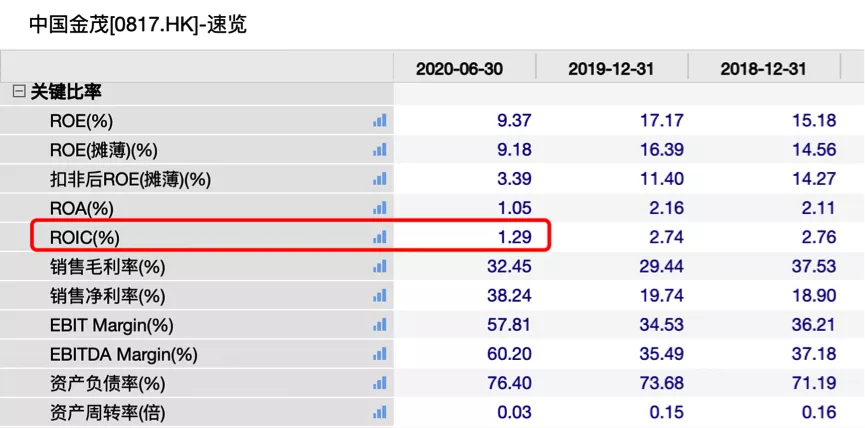Select the 销售毛利率(%) row label
Viewport: 865px width, 428px height.
click(108, 268)
